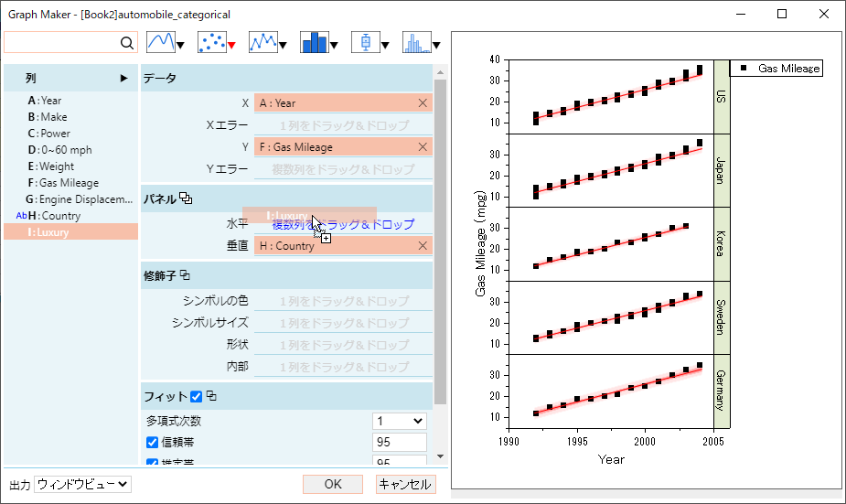Open the line plot type dropdown arrow

181,46
